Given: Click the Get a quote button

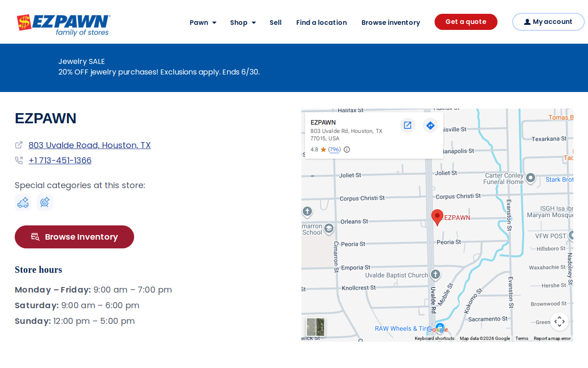Looking at the screenshot, I should click(466, 22).
